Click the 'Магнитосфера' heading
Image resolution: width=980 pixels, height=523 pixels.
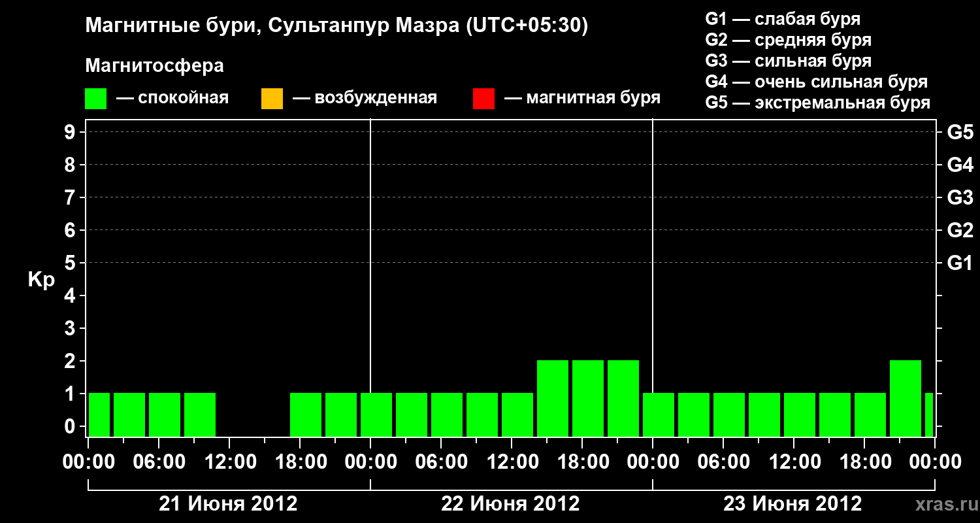click(x=155, y=66)
